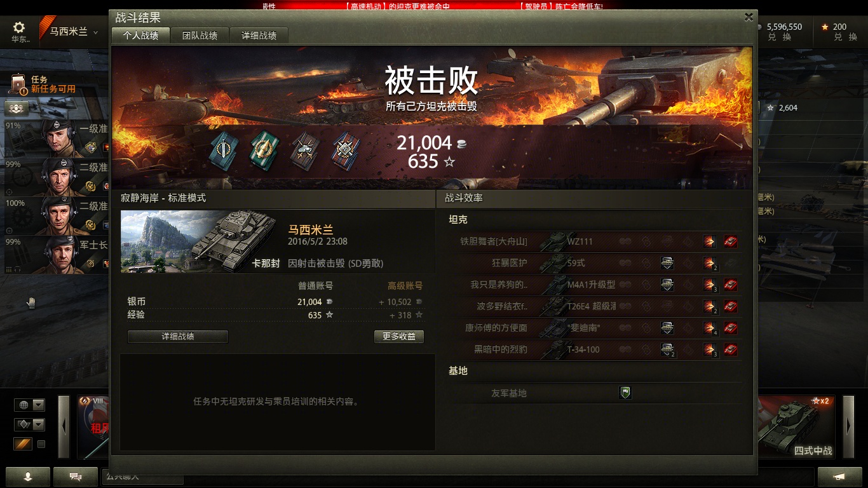Toggle the orange stripe tank filter
The height and width of the screenshot is (488, 868).
point(23,444)
